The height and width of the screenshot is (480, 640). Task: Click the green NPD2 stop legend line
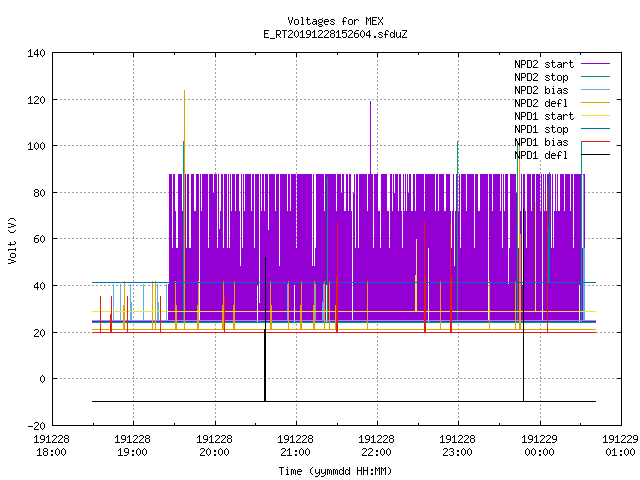tap(596, 76)
